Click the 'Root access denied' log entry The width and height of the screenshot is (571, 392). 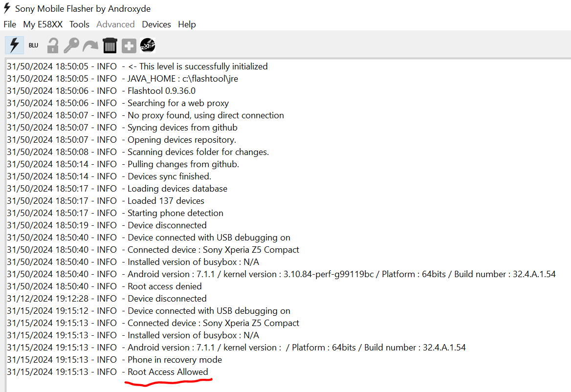click(164, 286)
